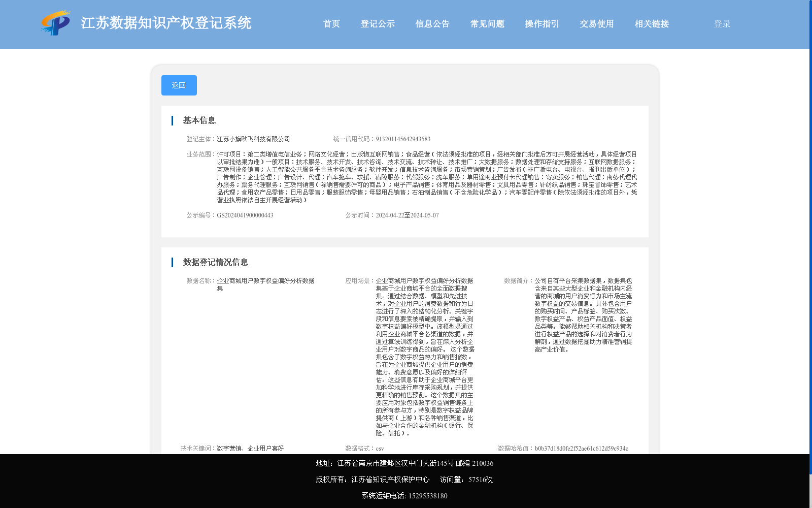This screenshot has height=508, width=812.
Task: Click the 公示编号 label
Action: click(201, 215)
